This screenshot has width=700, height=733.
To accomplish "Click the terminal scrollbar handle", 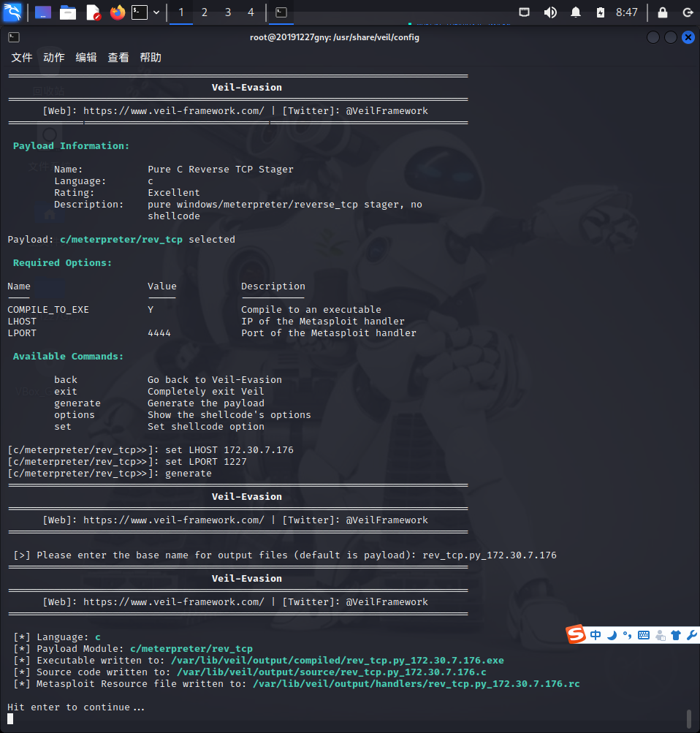I will (689, 718).
